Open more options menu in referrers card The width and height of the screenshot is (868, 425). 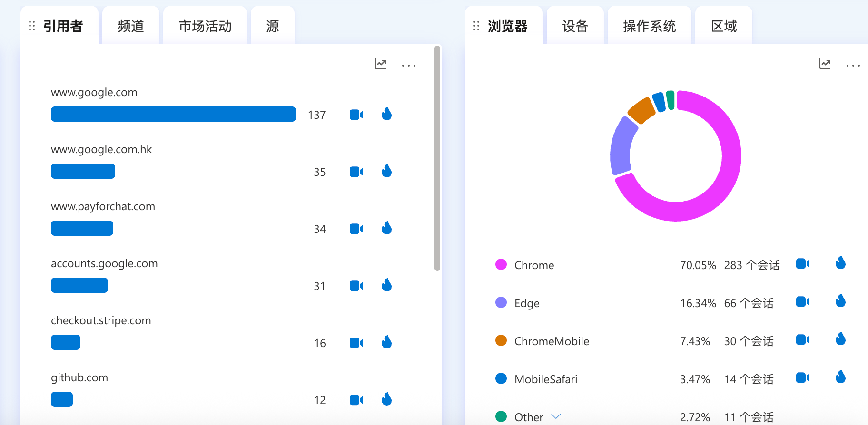[409, 65]
